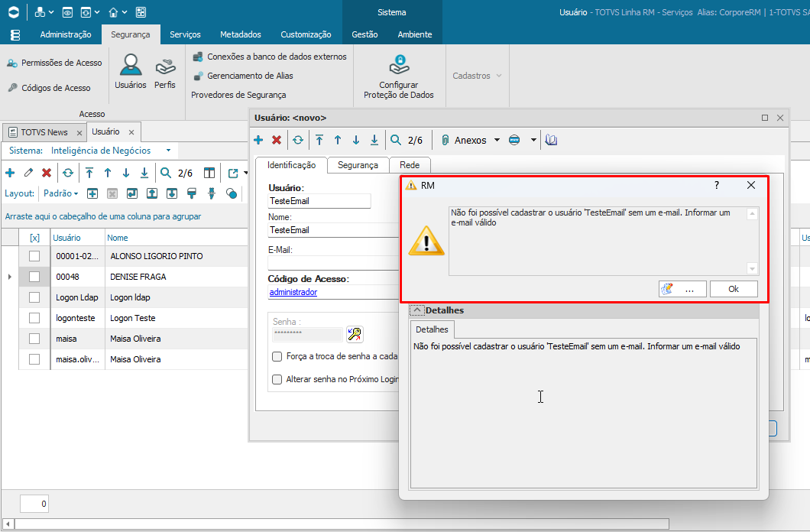This screenshot has height=532, width=810.
Task: Open the home icon dropdown in title bar
Action: pyautogui.click(x=125, y=12)
